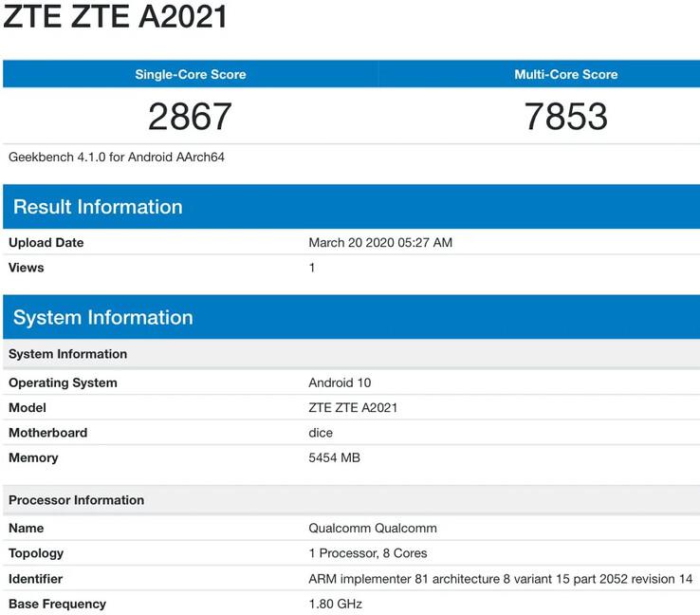
Task: Click the Operating System row label
Action: (63, 382)
